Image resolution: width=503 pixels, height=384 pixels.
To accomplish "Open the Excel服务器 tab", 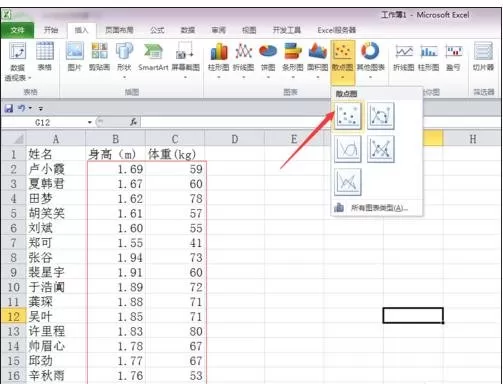I will pos(336,30).
